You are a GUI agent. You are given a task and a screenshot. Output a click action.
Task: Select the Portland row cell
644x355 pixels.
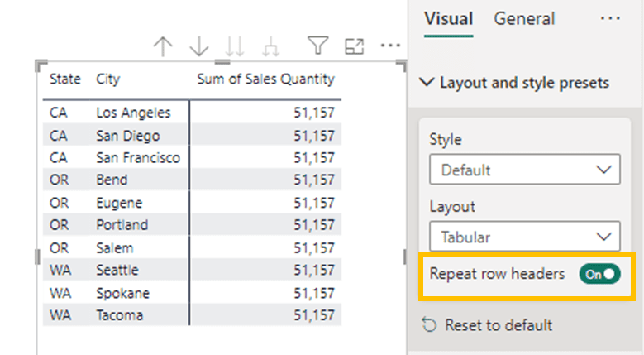point(122,225)
